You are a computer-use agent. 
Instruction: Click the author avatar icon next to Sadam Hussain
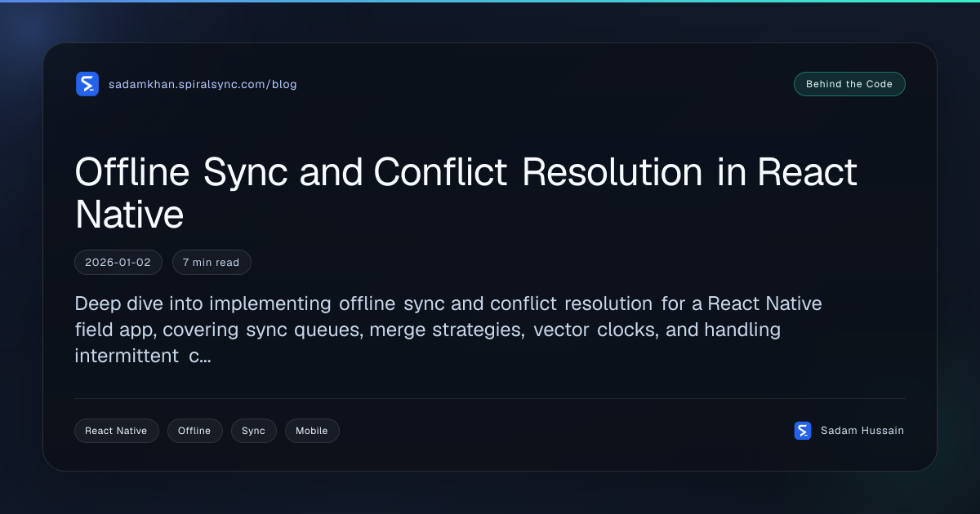(x=803, y=431)
